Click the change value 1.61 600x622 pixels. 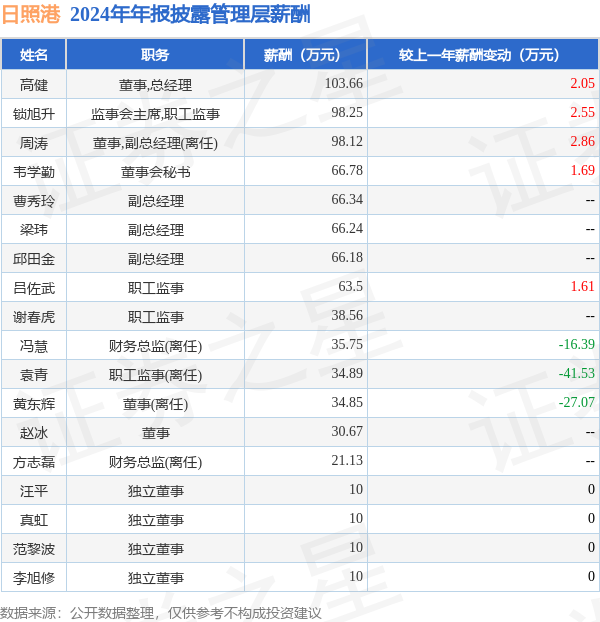point(582,286)
